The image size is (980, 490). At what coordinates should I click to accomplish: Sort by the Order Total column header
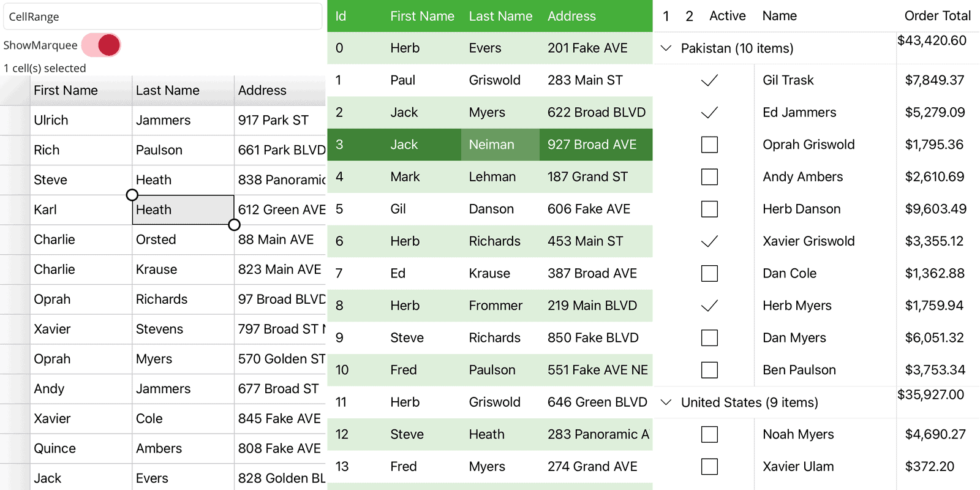click(937, 16)
